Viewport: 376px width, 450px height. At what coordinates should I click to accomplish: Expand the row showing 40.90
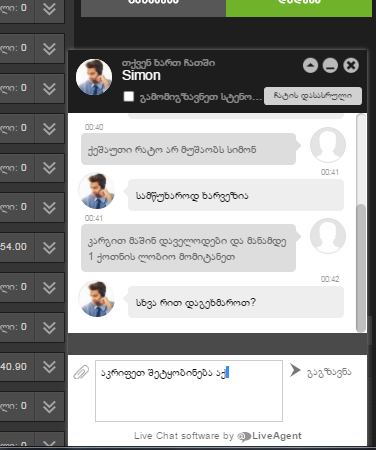click(49, 367)
